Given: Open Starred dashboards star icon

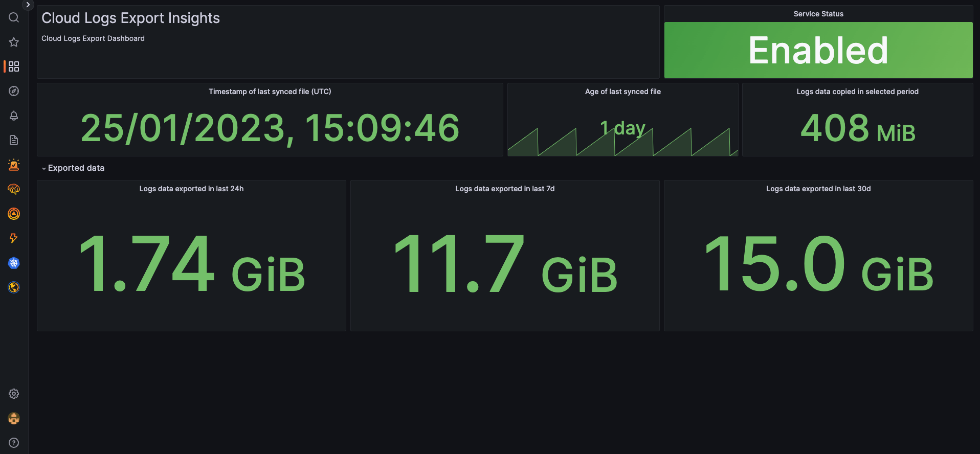Looking at the screenshot, I should pos(14,42).
